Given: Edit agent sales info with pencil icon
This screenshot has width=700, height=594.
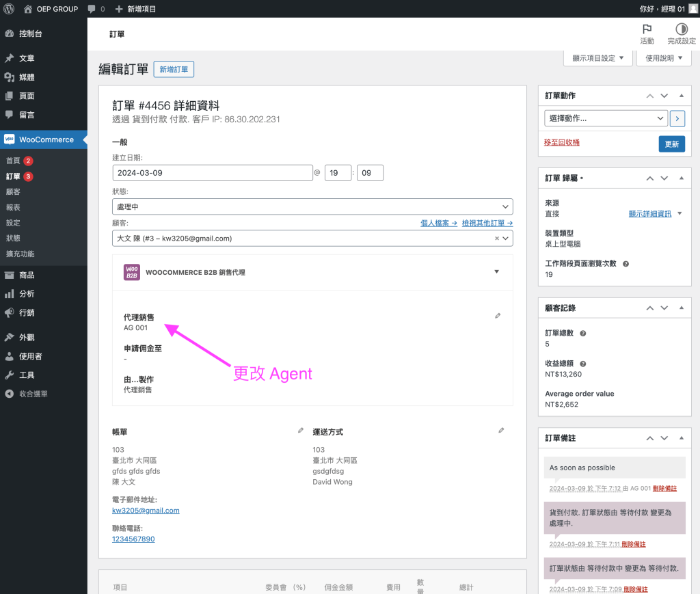Looking at the screenshot, I should (x=498, y=316).
